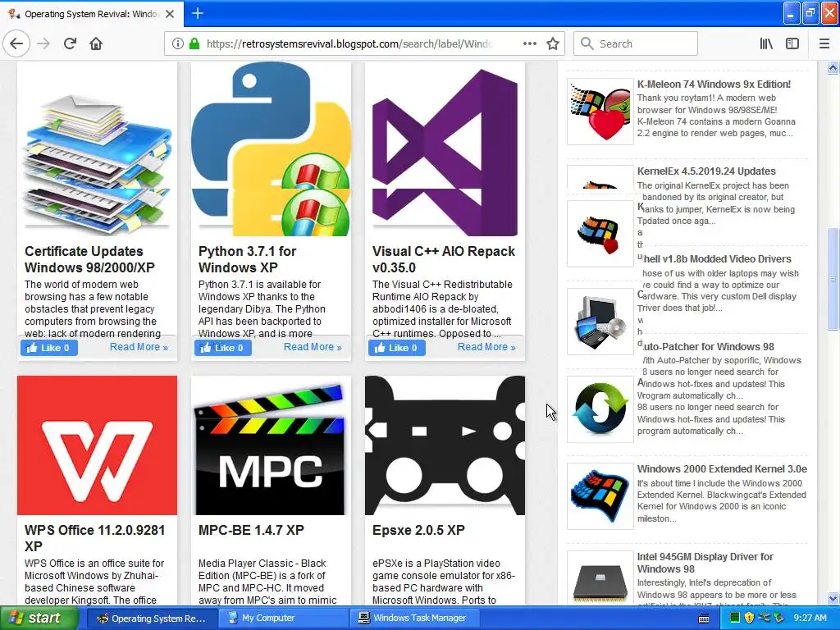
Task: Open Epsxe 2.0.5 XP title
Action: (418, 530)
